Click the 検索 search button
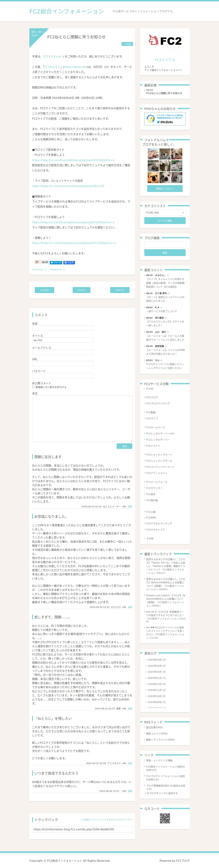Viewport: 219px width, 868px height. 165,253
